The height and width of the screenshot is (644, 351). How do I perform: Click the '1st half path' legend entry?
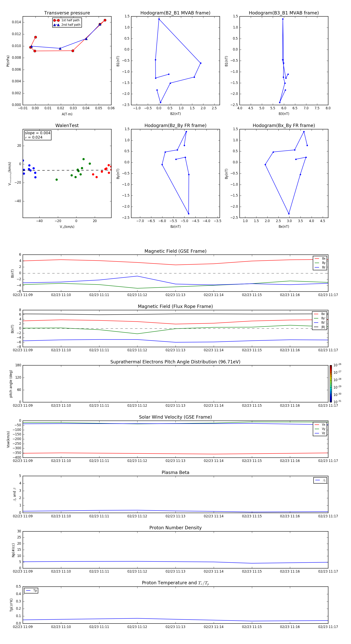click(x=67, y=20)
